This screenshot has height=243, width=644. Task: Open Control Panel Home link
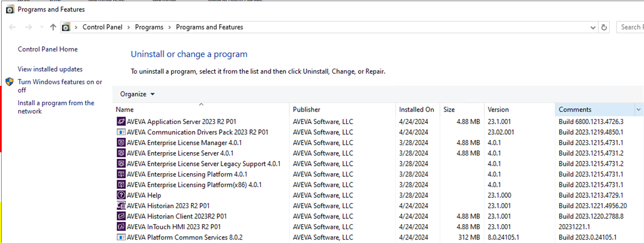47,49
